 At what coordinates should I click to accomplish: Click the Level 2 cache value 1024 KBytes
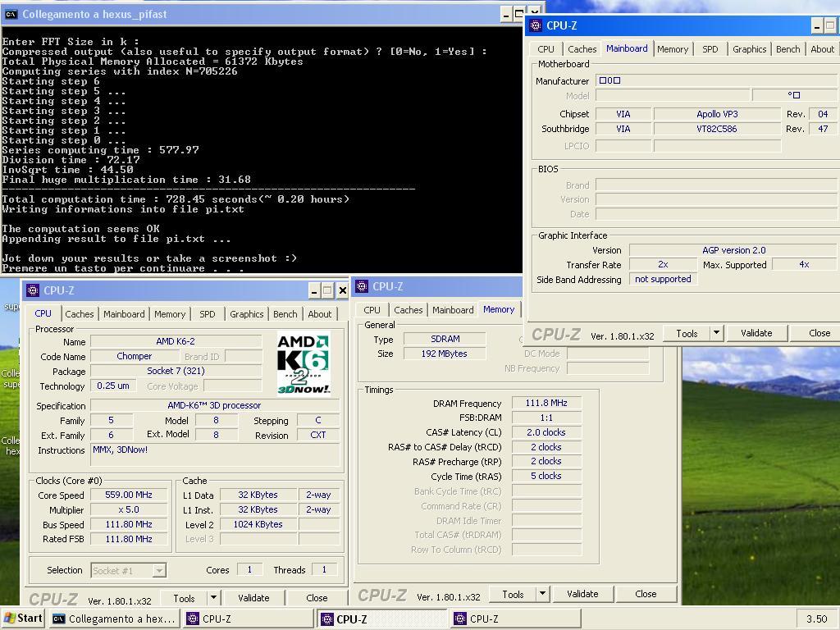(258, 524)
